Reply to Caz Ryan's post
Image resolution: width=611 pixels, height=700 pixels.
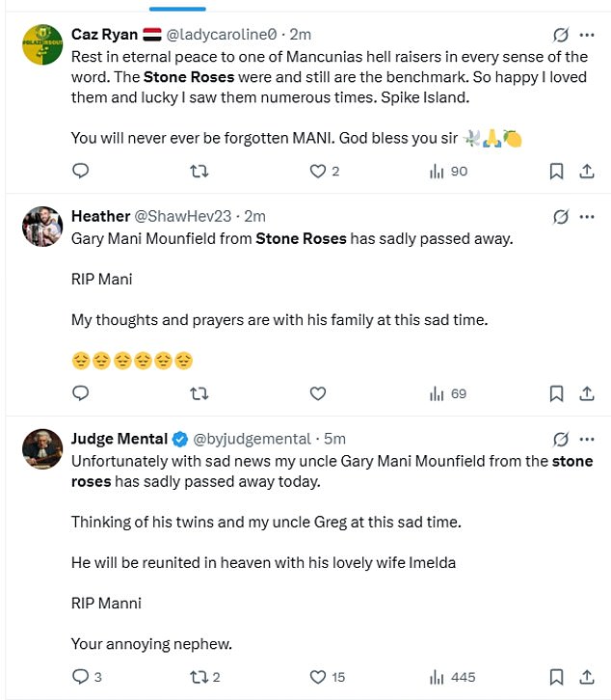tap(81, 171)
